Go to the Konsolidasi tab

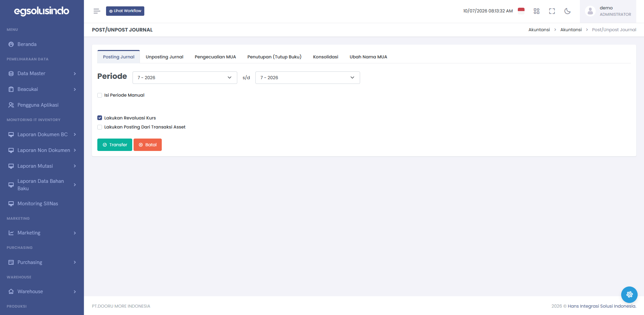pyautogui.click(x=326, y=57)
